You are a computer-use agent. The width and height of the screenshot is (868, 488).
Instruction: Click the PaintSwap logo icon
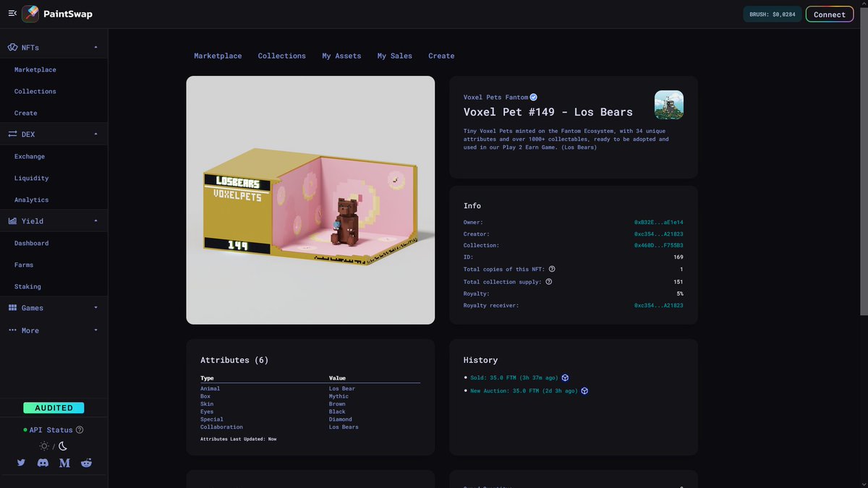32,13
